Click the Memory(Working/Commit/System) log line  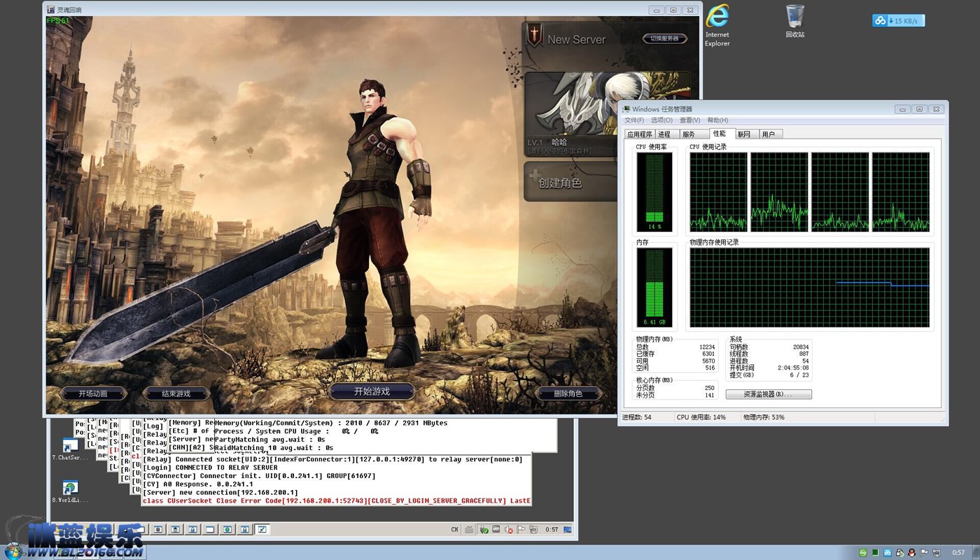331,423
